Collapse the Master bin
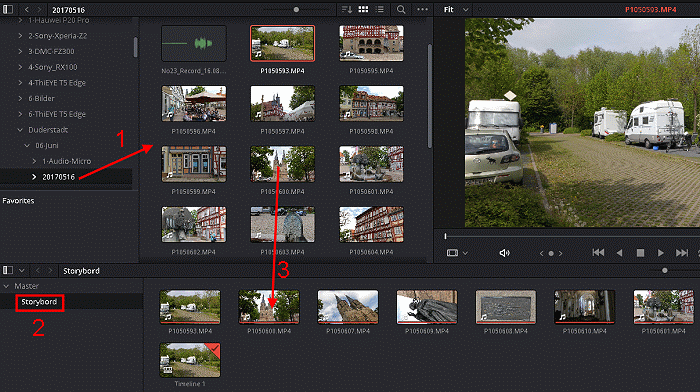700x392 pixels. pyautogui.click(x=6, y=286)
